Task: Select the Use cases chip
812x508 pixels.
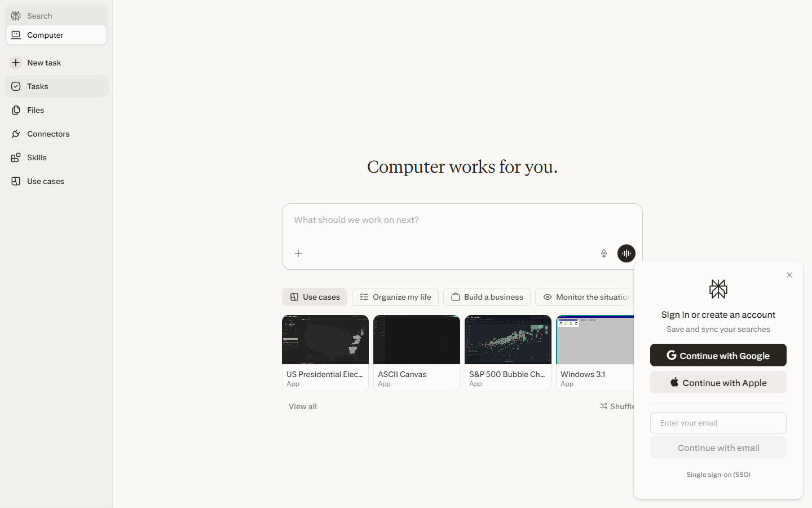Action: tap(315, 297)
